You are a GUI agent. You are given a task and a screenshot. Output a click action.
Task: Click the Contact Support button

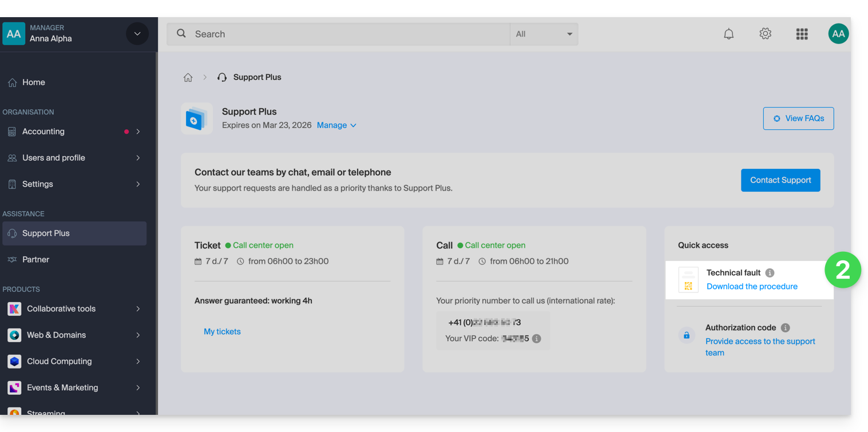pos(780,180)
